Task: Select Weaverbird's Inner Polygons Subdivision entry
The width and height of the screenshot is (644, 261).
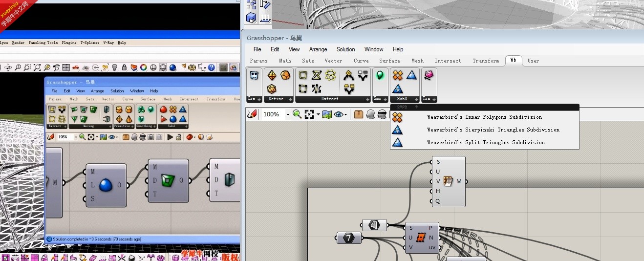Action: 484,117
